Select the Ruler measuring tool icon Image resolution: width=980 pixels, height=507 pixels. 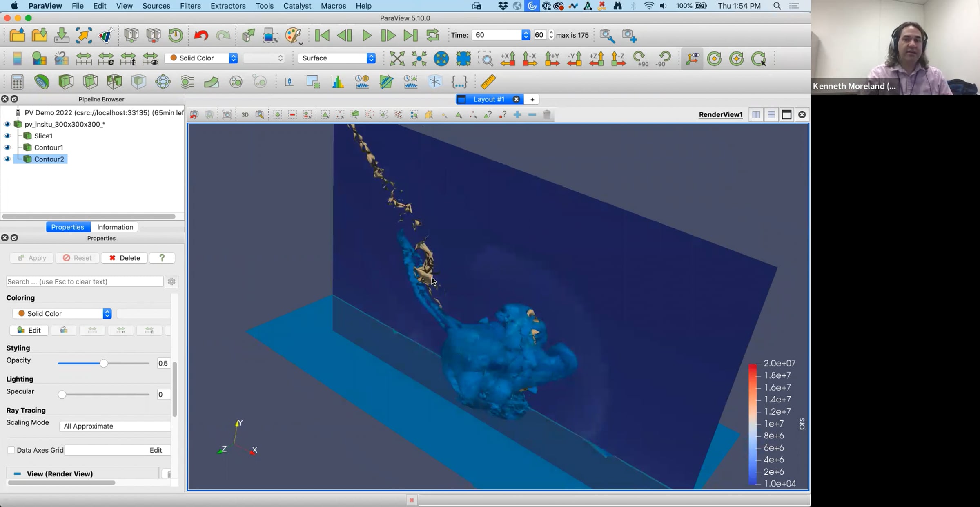point(488,82)
